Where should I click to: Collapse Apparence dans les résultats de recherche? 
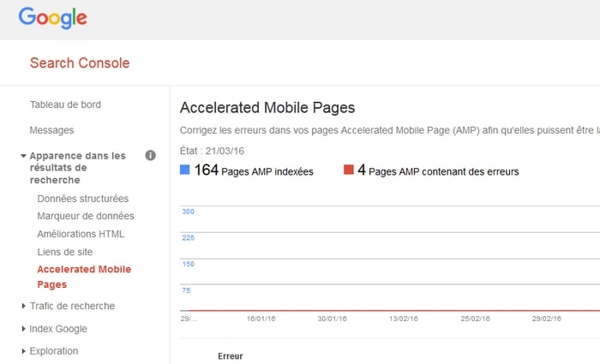pyautogui.click(x=23, y=156)
